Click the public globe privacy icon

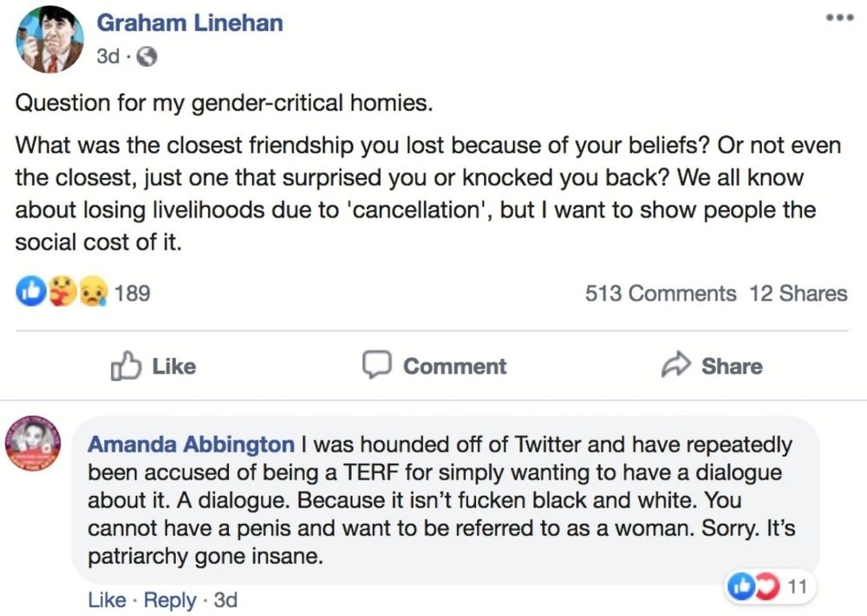[x=147, y=57]
